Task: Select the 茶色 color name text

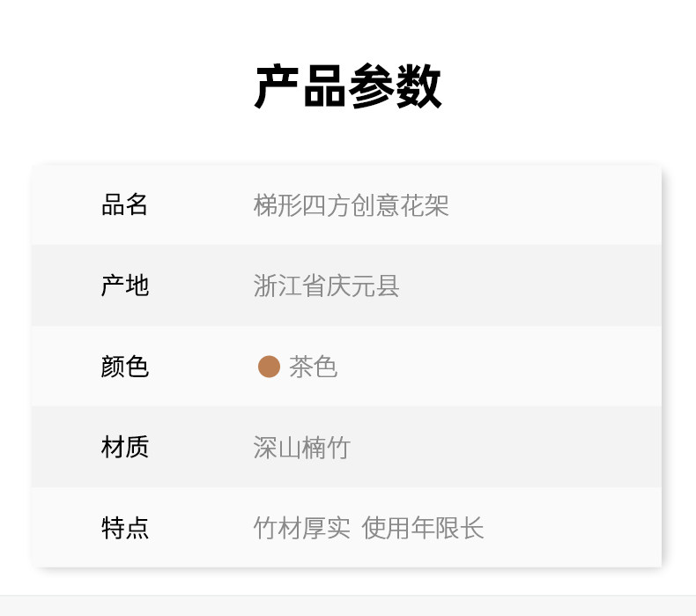Action: (313, 367)
